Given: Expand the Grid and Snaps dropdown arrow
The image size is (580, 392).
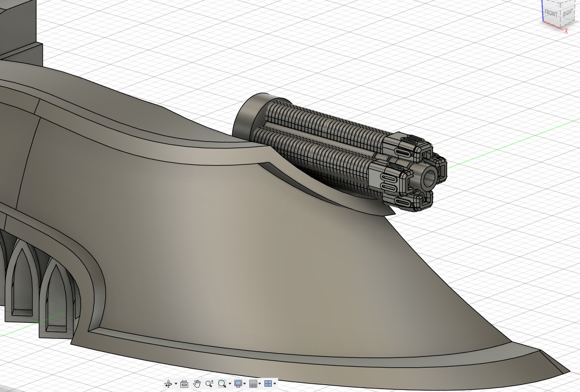Looking at the screenshot, I should coord(260,384).
